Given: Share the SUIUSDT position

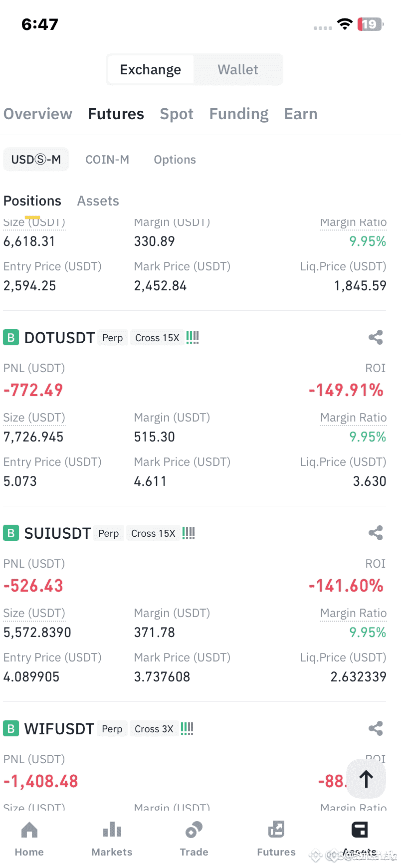Looking at the screenshot, I should click(x=376, y=533).
